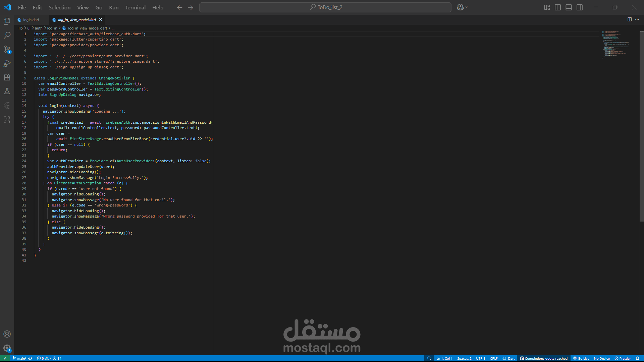Viewport: 644px width, 362px height.
Task: Toggle the bottom panel layout button
Action: (569, 7)
